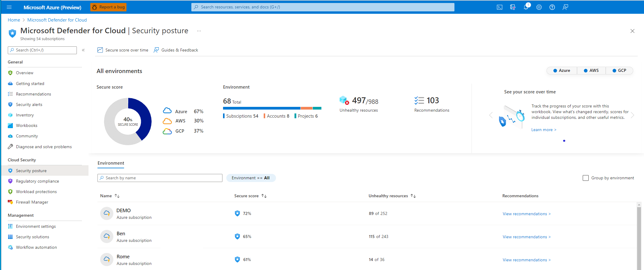The width and height of the screenshot is (644, 270).
Task: Show the previous carousel card
Action: point(491,115)
